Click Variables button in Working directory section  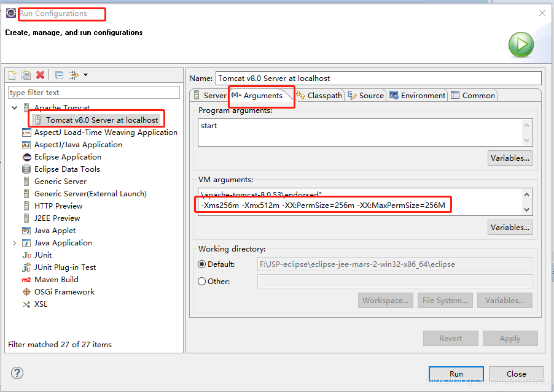click(x=504, y=301)
